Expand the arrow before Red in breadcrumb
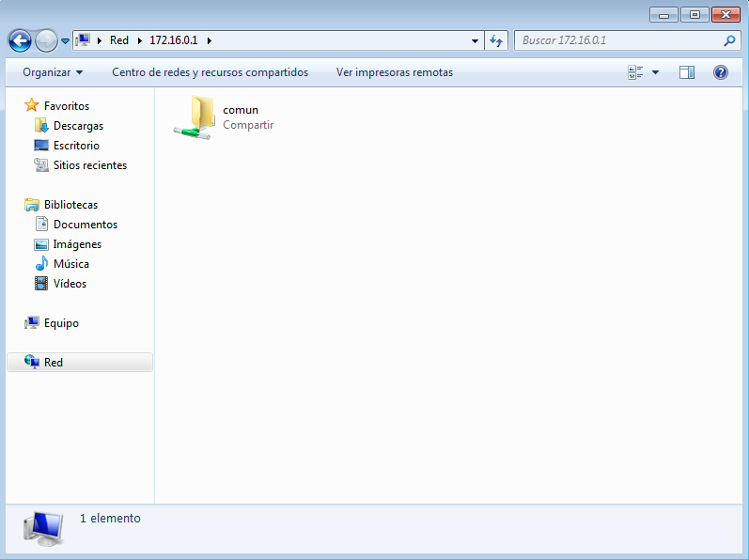 100,40
